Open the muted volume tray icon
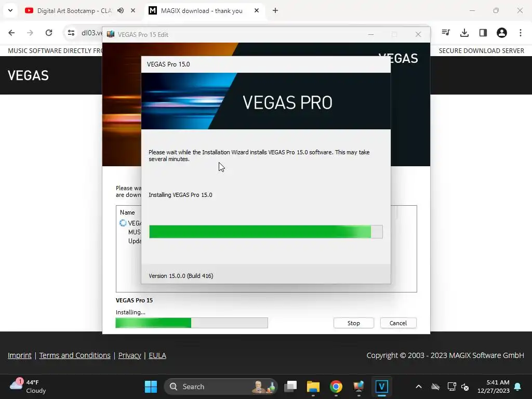 [x=465, y=387]
